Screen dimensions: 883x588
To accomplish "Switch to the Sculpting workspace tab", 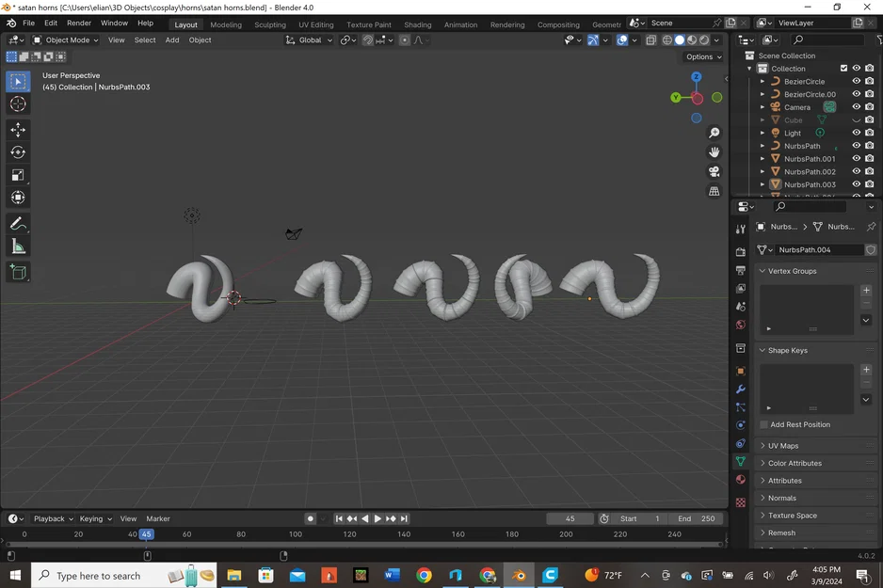I will (270, 24).
